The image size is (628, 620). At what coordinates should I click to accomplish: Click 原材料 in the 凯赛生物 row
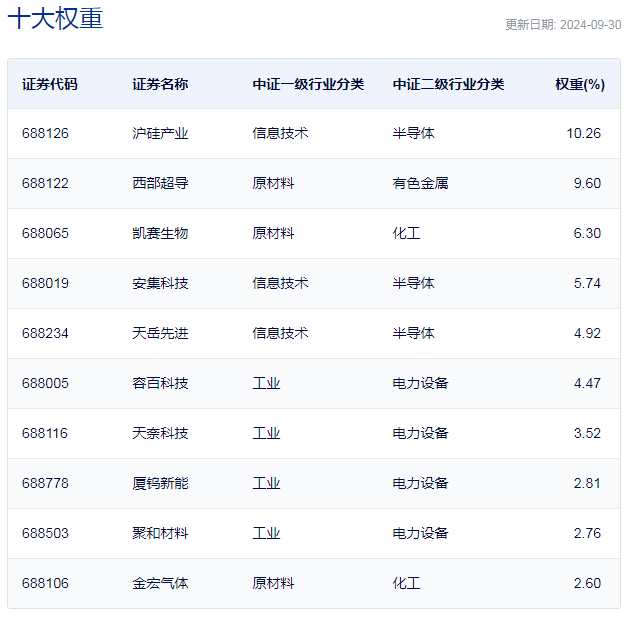(x=273, y=233)
